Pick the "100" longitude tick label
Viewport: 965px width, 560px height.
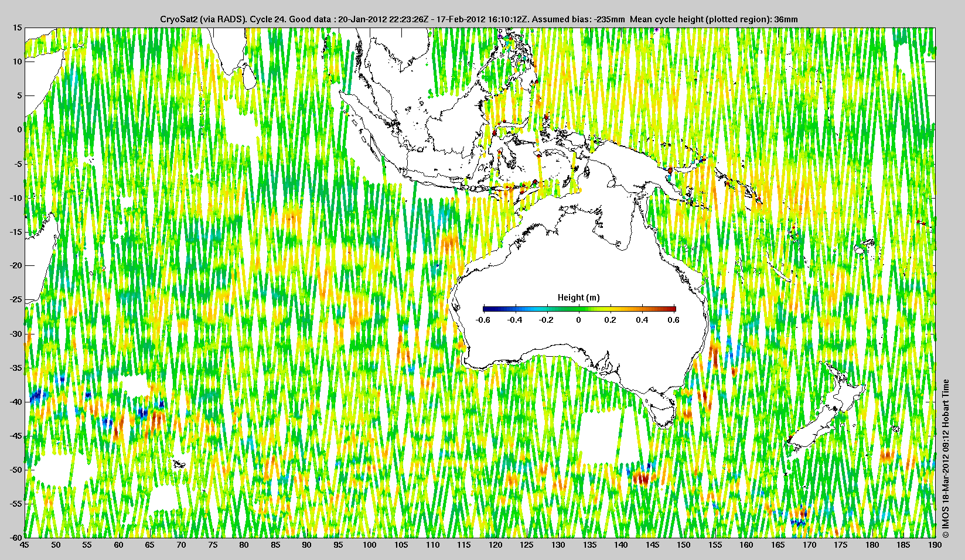370,545
